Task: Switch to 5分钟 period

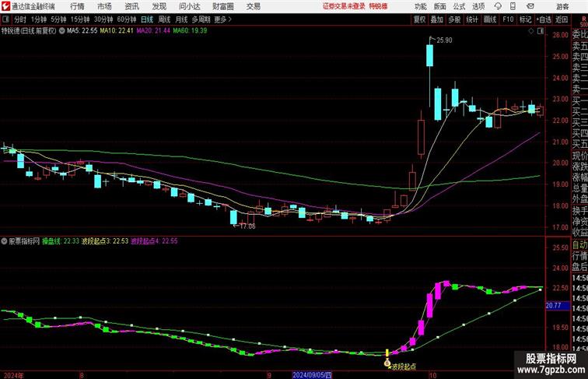Action: point(58,19)
